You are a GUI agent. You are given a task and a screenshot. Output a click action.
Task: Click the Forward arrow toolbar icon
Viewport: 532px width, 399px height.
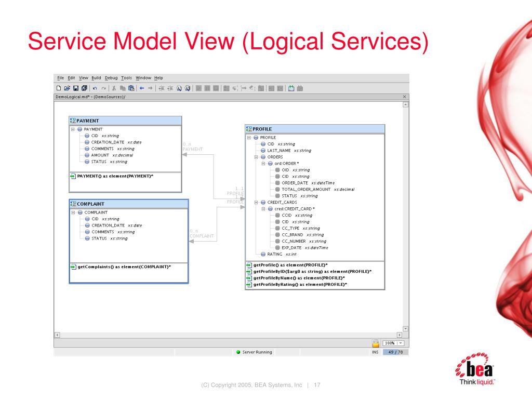[150, 88]
